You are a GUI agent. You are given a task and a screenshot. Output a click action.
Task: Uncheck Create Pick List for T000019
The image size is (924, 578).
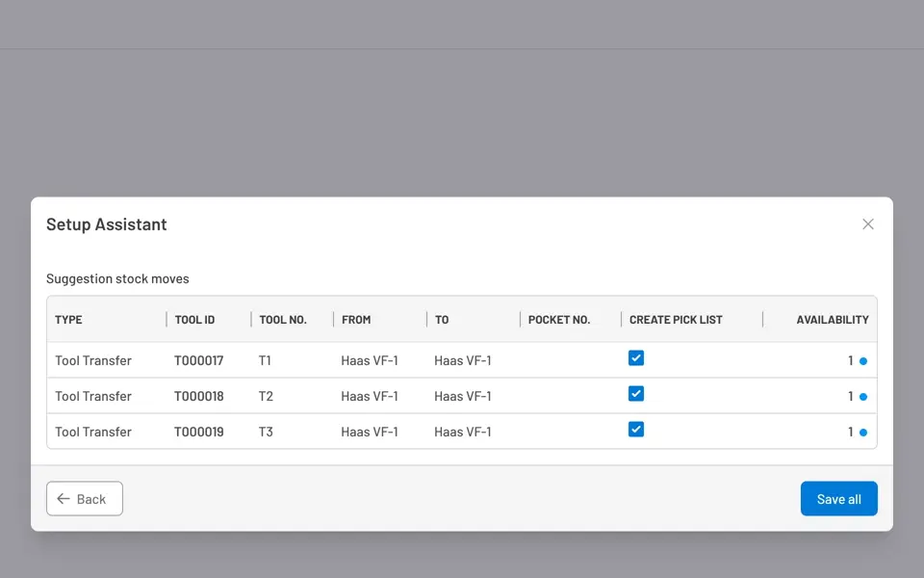pyautogui.click(x=636, y=430)
